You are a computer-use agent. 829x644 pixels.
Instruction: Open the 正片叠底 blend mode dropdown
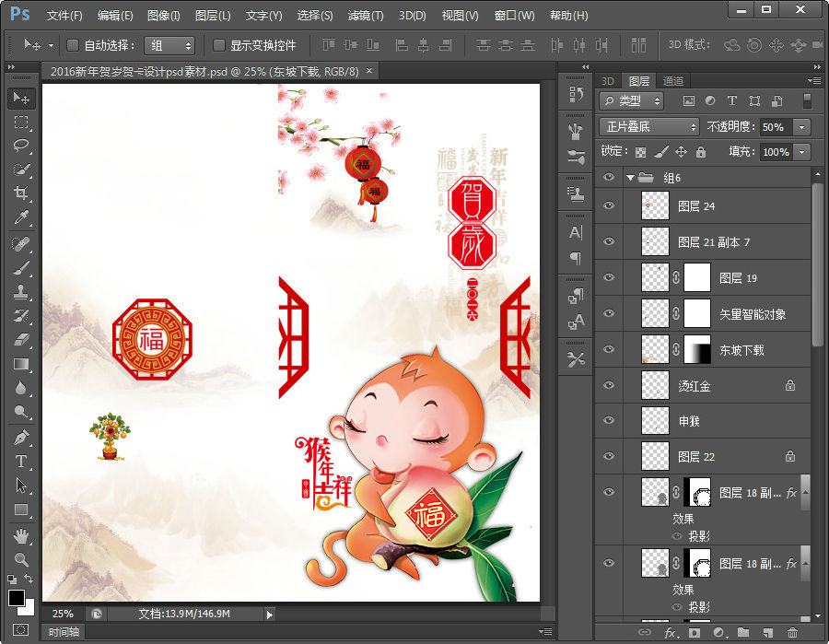pyautogui.click(x=649, y=127)
